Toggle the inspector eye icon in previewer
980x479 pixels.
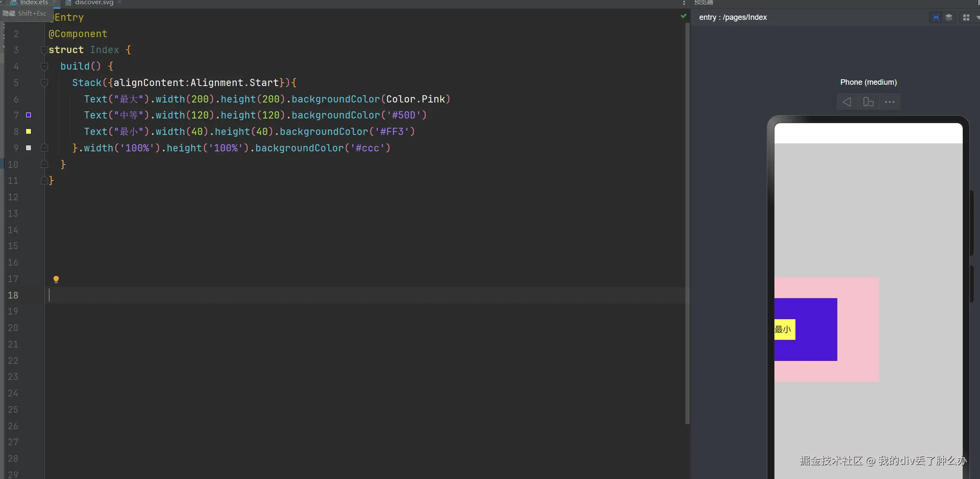tap(936, 17)
